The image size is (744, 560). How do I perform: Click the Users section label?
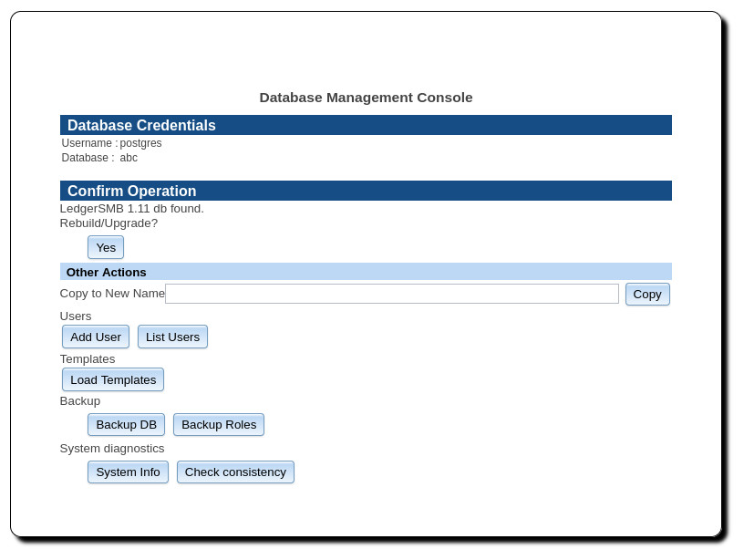click(75, 316)
